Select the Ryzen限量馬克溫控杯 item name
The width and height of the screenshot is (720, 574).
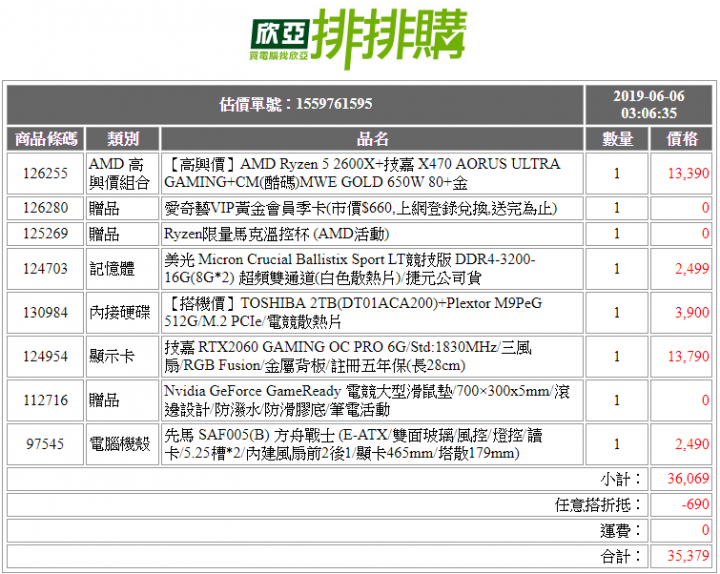[276, 234]
